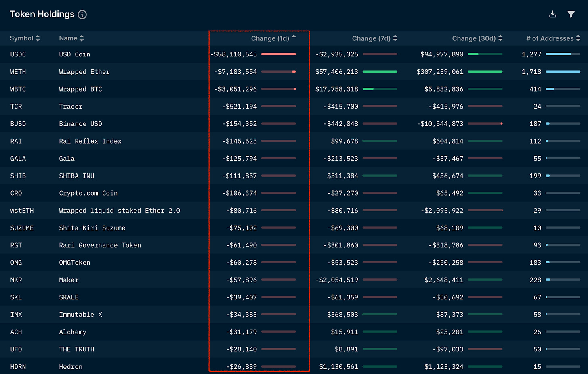Screen dimensions: 588x374
Task: Click the Immutable X name
Action: coord(80,315)
